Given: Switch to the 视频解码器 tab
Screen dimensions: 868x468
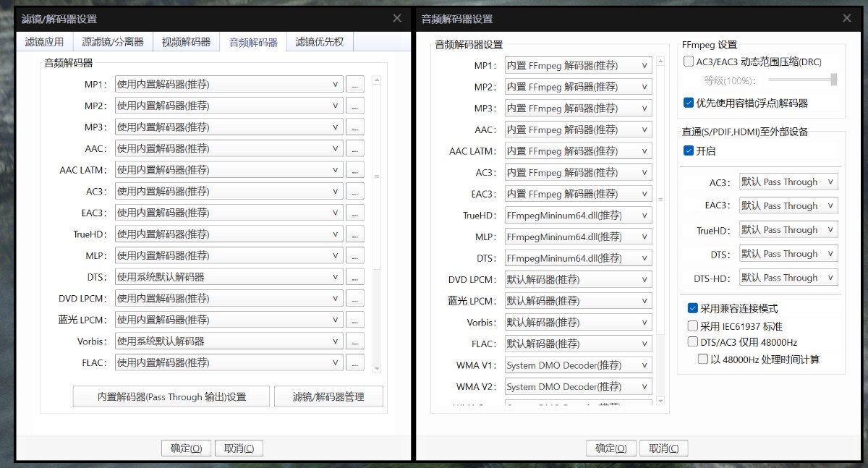Looking at the screenshot, I should coord(186,42).
